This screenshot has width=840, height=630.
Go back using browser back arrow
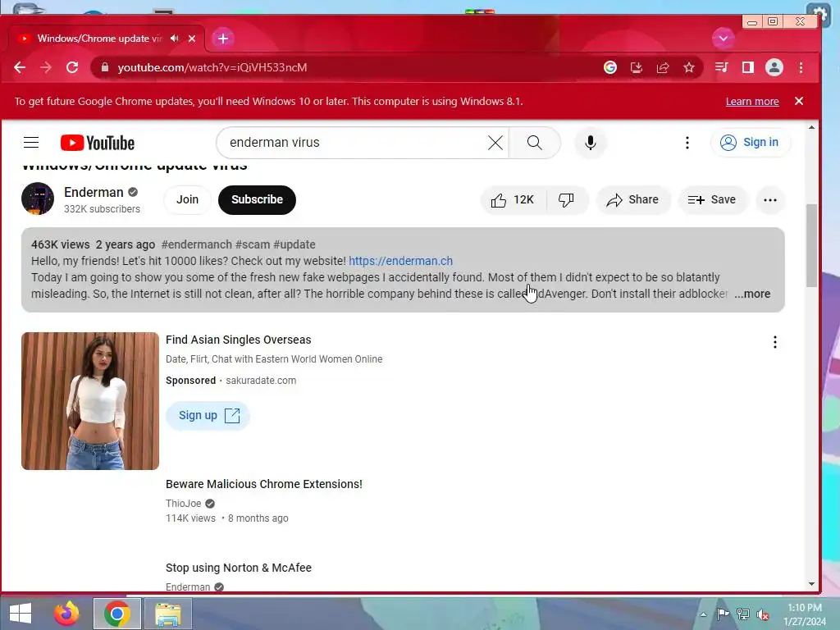(20, 67)
